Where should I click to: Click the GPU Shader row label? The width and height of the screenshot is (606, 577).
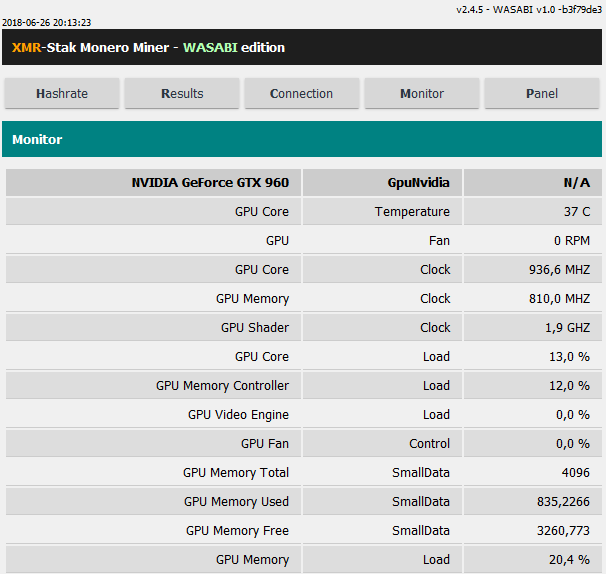255,327
